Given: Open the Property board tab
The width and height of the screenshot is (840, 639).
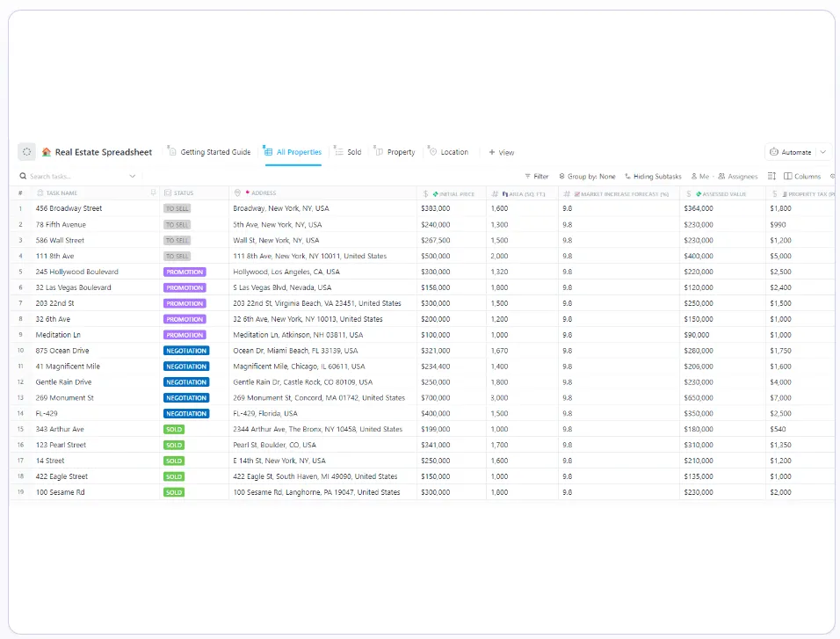Looking at the screenshot, I should coord(395,152).
